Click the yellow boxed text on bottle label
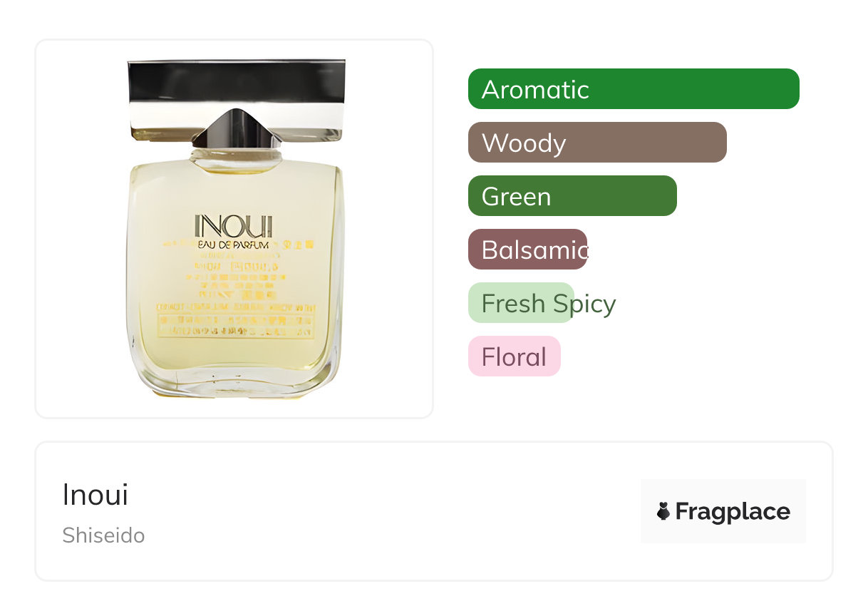The image size is (868, 616). tap(235, 321)
